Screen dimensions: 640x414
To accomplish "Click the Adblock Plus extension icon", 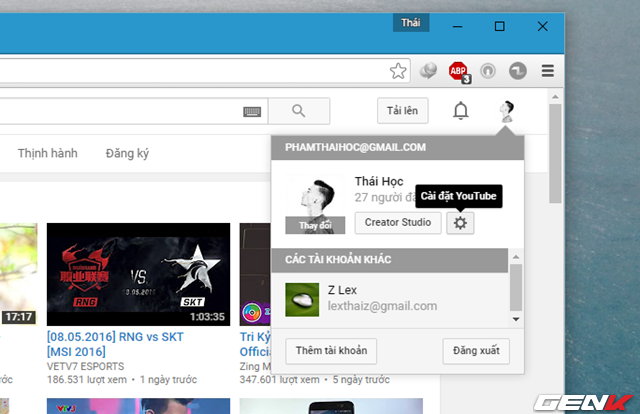I will [459, 71].
